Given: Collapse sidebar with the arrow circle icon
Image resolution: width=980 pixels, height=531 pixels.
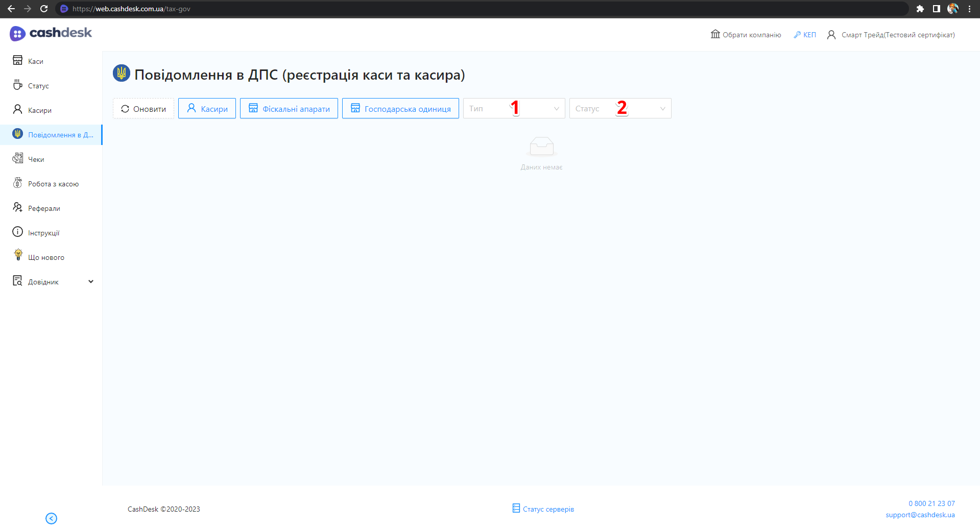Looking at the screenshot, I should (51, 518).
